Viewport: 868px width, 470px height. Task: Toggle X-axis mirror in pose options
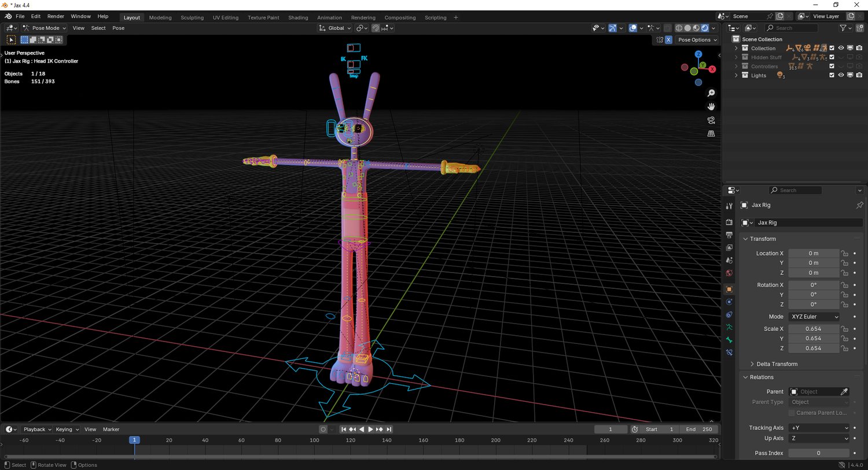668,40
